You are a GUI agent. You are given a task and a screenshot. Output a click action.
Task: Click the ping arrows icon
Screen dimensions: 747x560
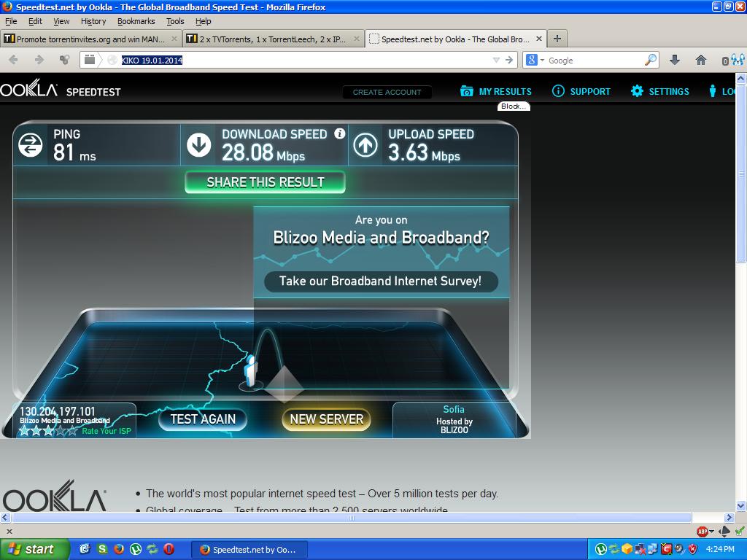click(x=30, y=145)
